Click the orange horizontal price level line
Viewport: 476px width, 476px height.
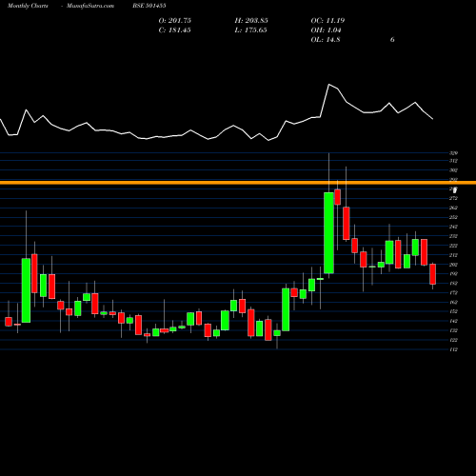coord(238,183)
